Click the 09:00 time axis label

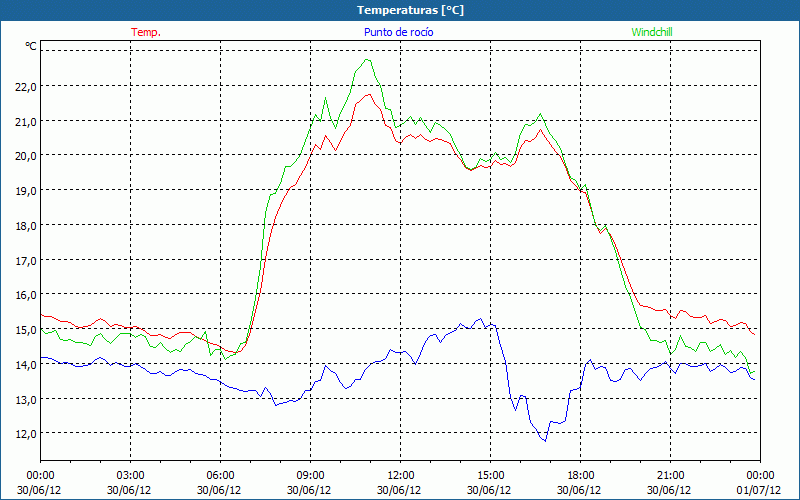[x=310, y=476]
